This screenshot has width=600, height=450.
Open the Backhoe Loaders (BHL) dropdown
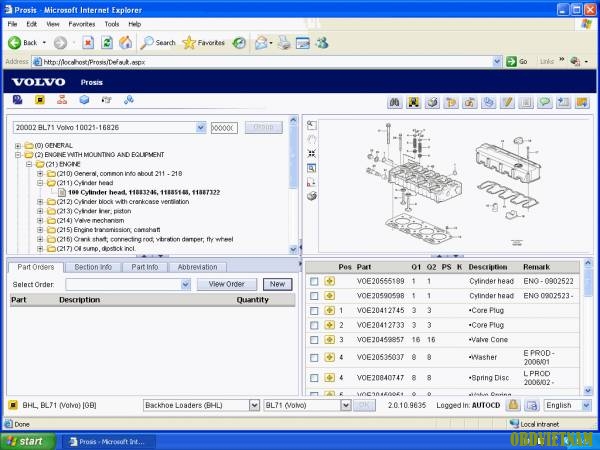click(254, 405)
